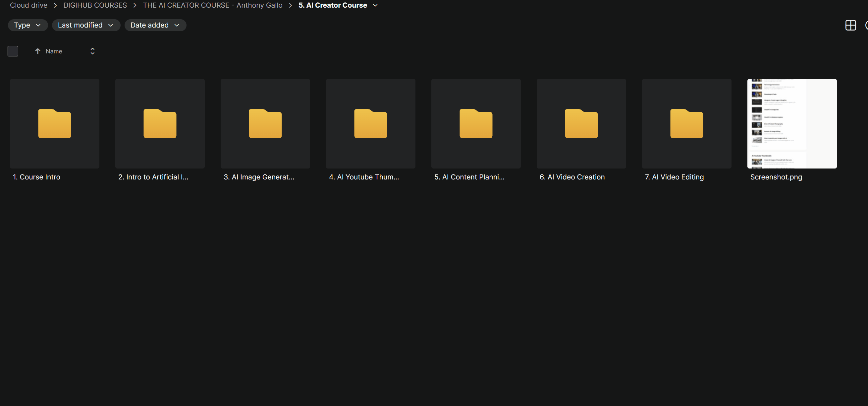
Task: Sort by the Name column header
Action: click(x=54, y=51)
